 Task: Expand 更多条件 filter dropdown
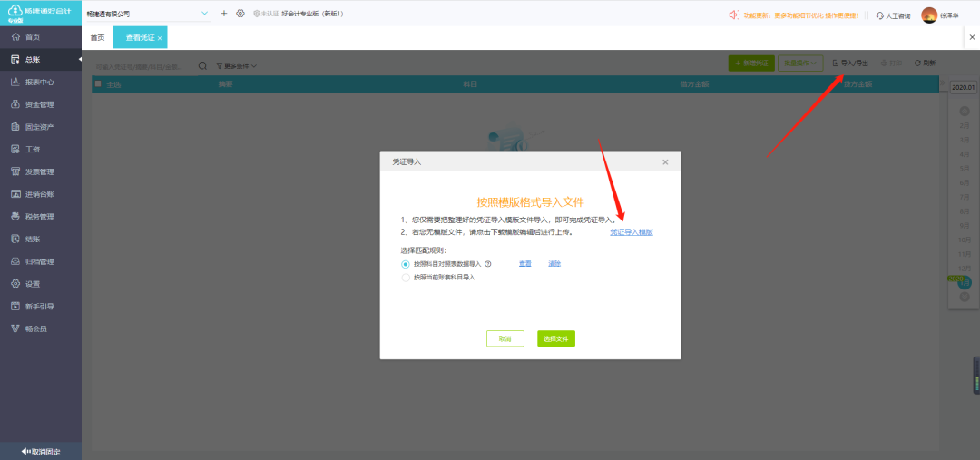click(x=236, y=65)
